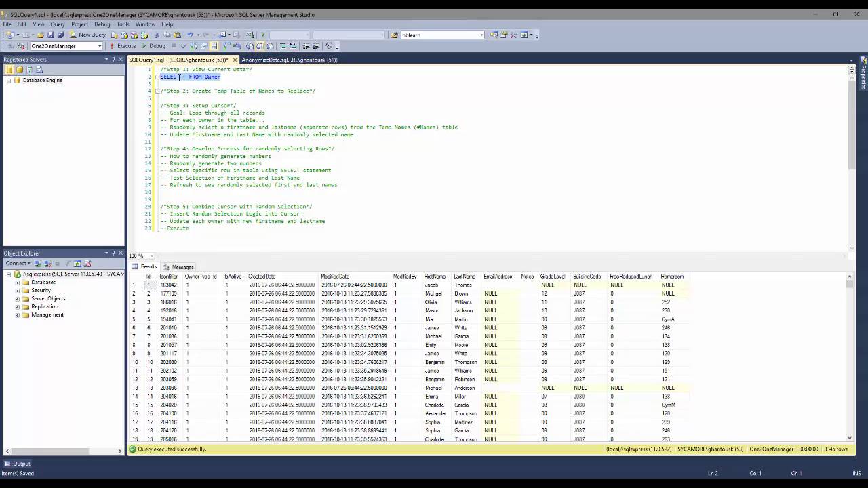The width and height of the screenshot is (868, 488).
Task: Click the Save file icon in toolbar
Action: click(50, 35)
